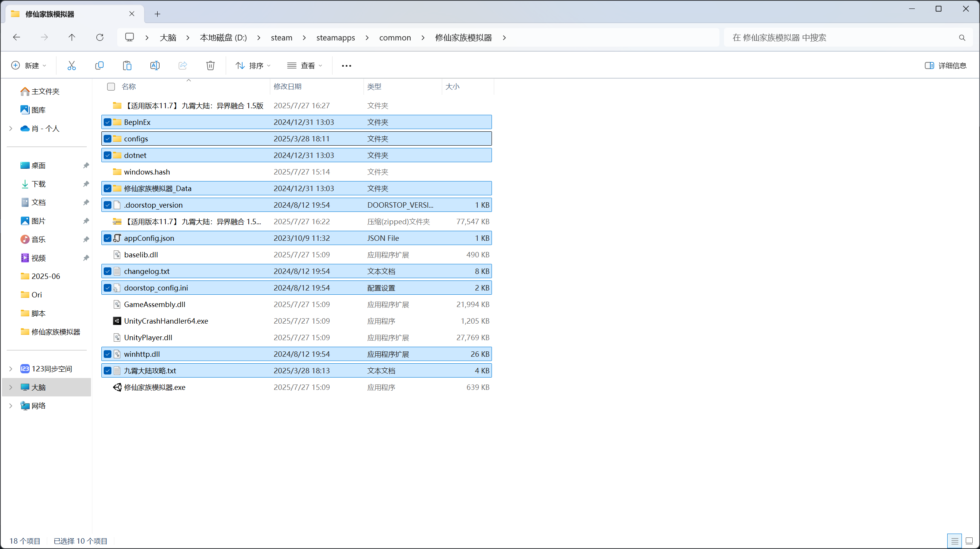Viewport: 980px width, 549px height.
Task: Go forward with the right arrow
Action: [x=44, y=37]
